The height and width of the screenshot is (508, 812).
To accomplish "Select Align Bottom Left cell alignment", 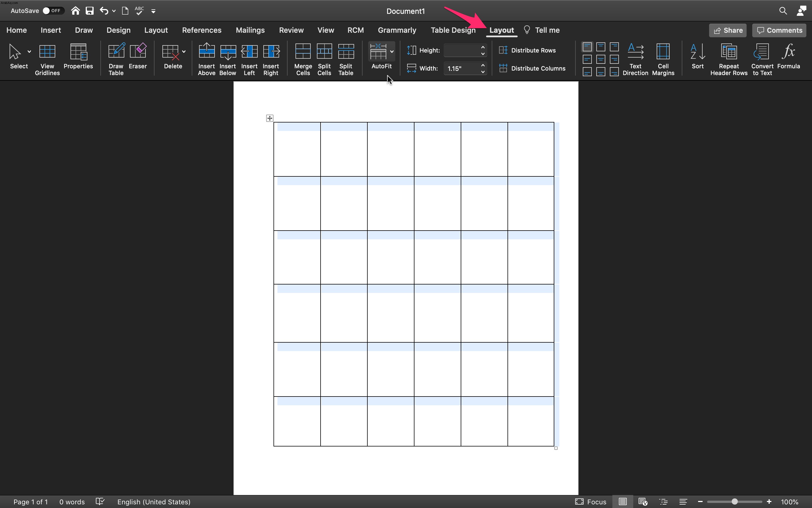I will tap(587, 72).
